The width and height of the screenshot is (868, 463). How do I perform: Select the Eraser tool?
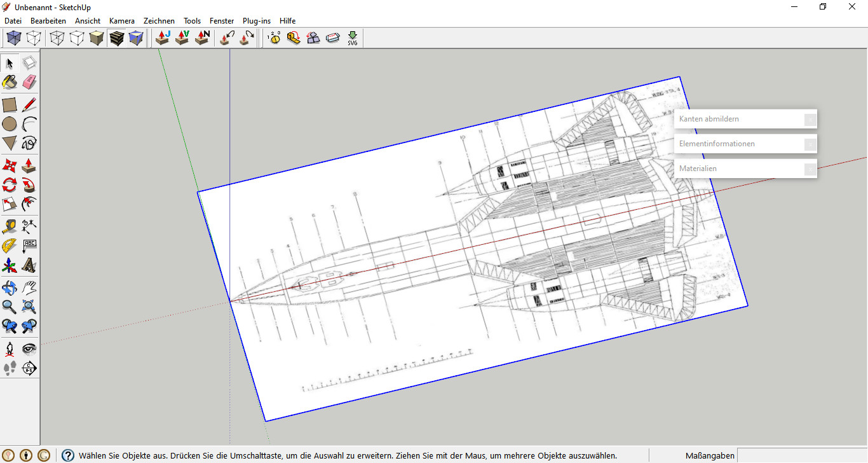(29, 82)
